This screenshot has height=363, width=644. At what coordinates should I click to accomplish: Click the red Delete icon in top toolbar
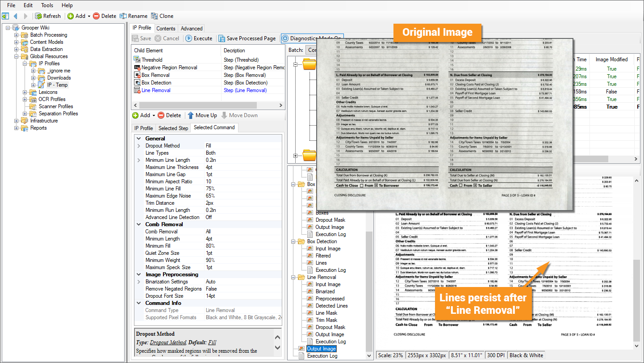point(96,16)
